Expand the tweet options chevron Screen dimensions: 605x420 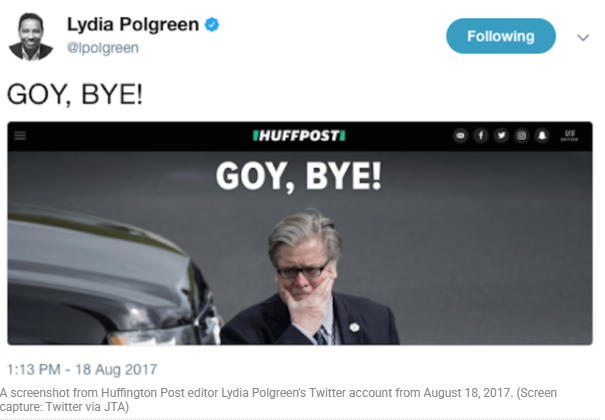click(583, 37)
